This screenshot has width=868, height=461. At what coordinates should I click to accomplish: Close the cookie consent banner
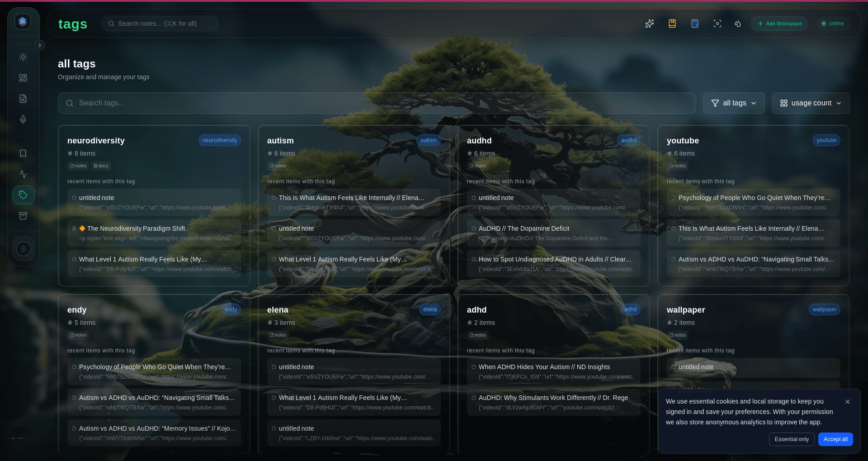pyautogui.click(x=848, y=402)
